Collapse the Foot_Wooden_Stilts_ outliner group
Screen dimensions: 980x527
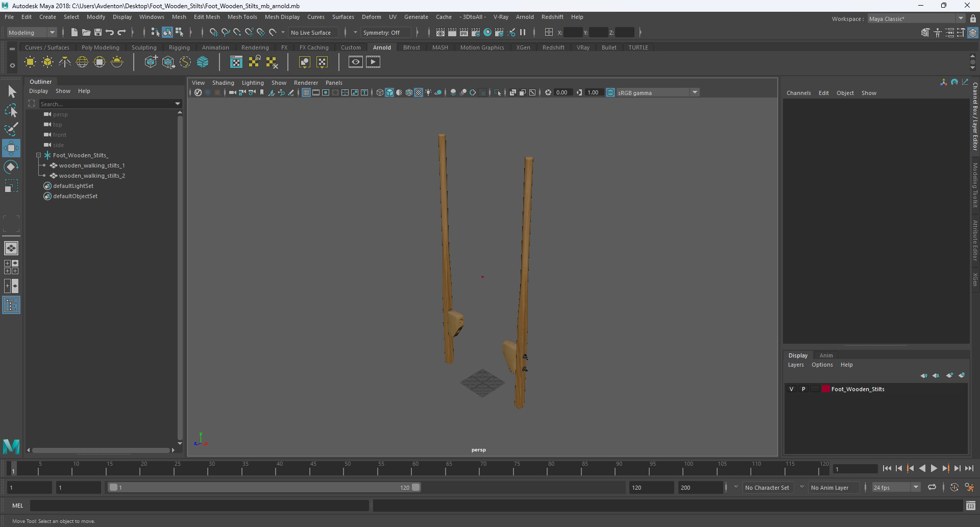38,155
